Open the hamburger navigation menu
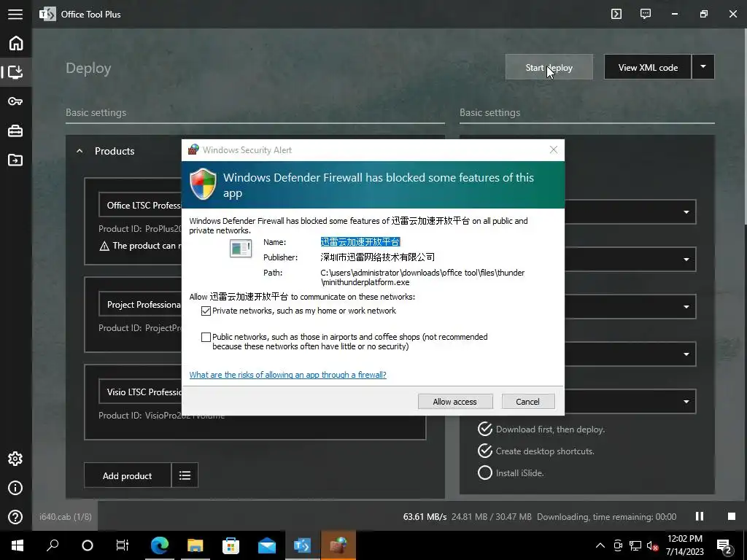Viewport: 747px width, 560px height. [x=15, y=15]
